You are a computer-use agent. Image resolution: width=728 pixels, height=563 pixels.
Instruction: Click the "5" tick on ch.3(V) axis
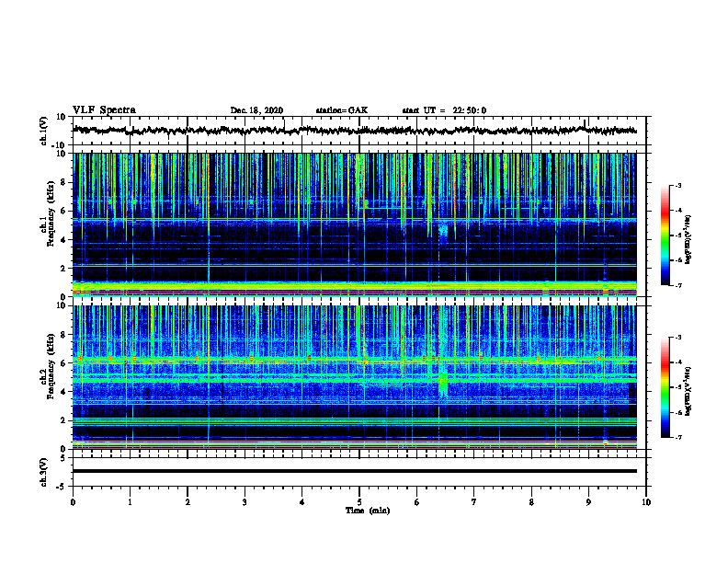[x=64, y=458]
